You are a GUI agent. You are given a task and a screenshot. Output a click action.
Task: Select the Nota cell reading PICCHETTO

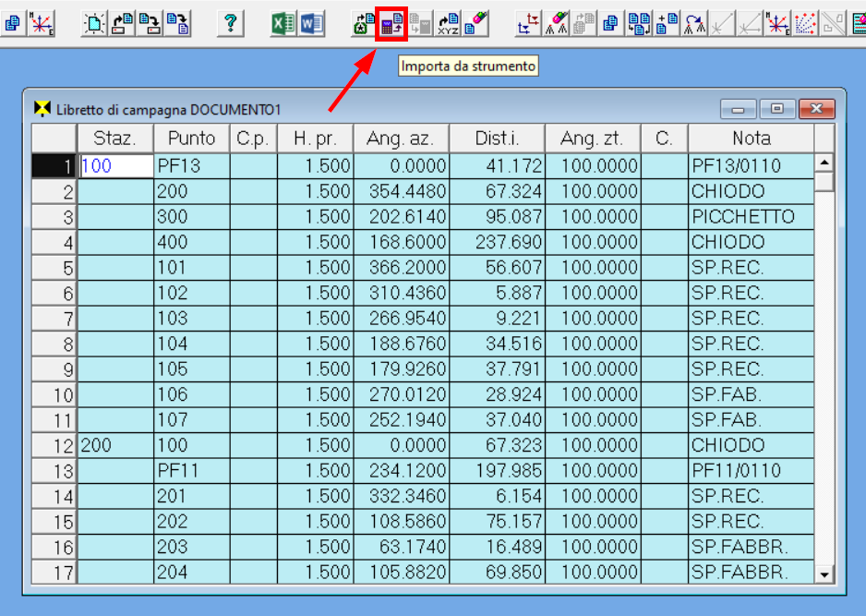coord(752,217)
